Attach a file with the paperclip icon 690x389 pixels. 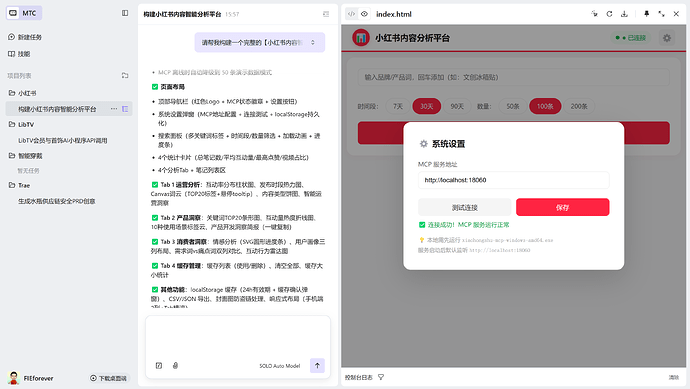tap(175, 365)
